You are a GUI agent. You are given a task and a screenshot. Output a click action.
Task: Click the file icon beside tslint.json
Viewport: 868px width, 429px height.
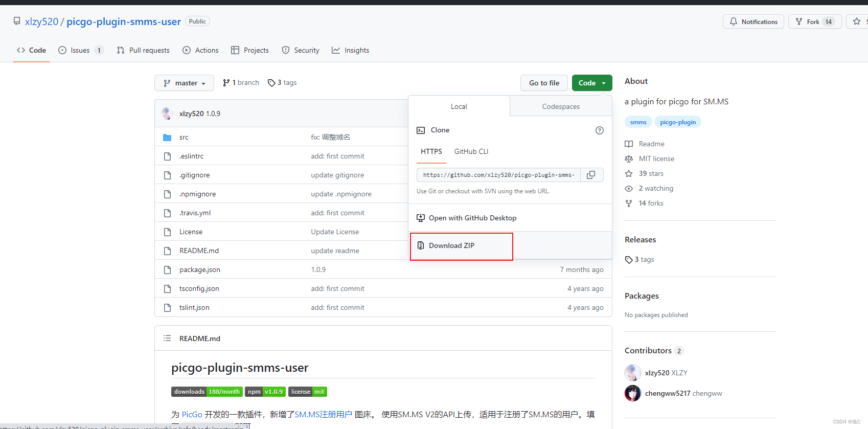coord(167,307)
